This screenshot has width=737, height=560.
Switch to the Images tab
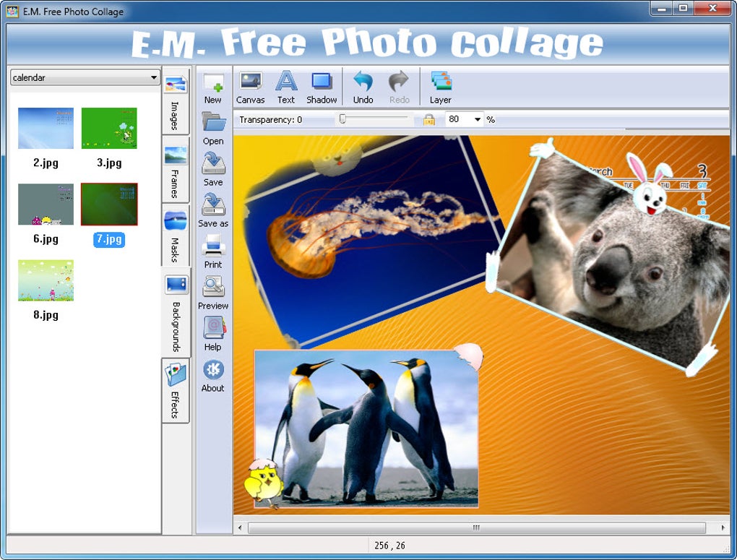pos(176,100)
